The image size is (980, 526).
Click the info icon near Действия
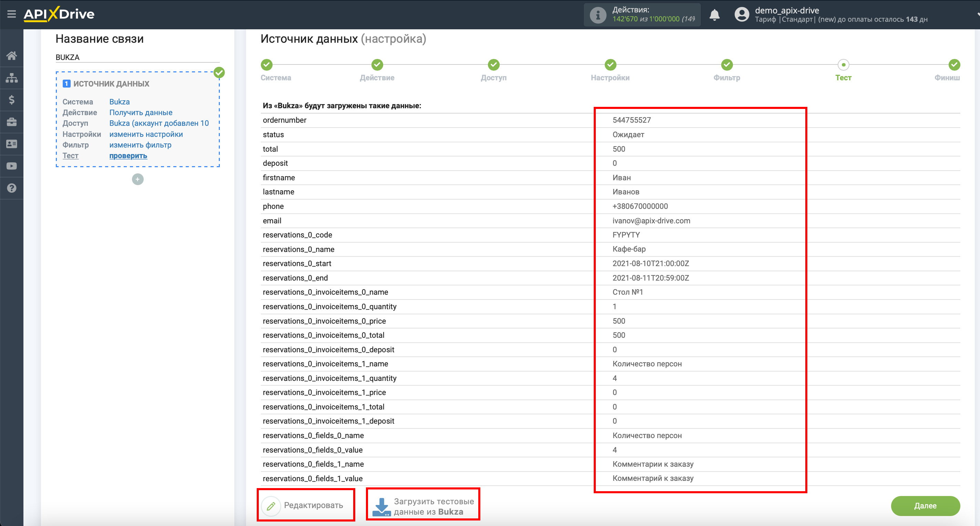click(598, 15)
